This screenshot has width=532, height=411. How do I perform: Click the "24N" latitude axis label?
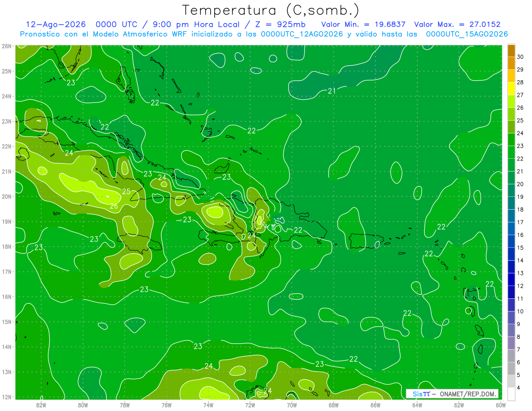coord(7,96)
